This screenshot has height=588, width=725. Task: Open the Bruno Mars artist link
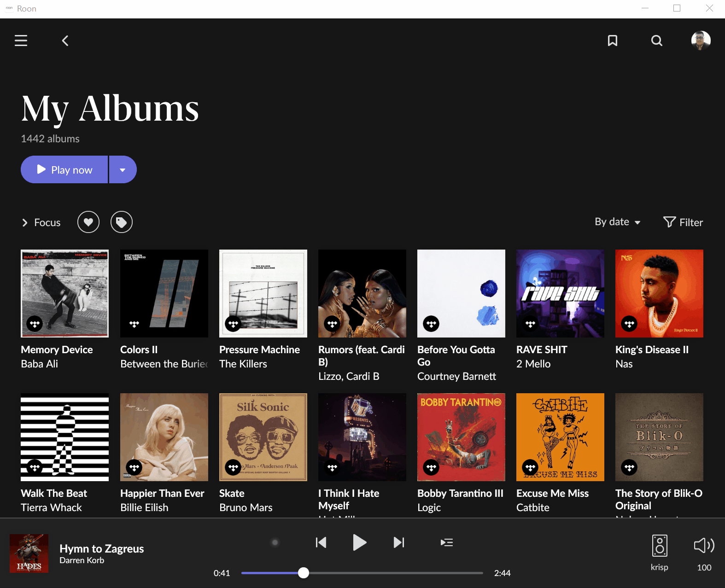(246, 507)
